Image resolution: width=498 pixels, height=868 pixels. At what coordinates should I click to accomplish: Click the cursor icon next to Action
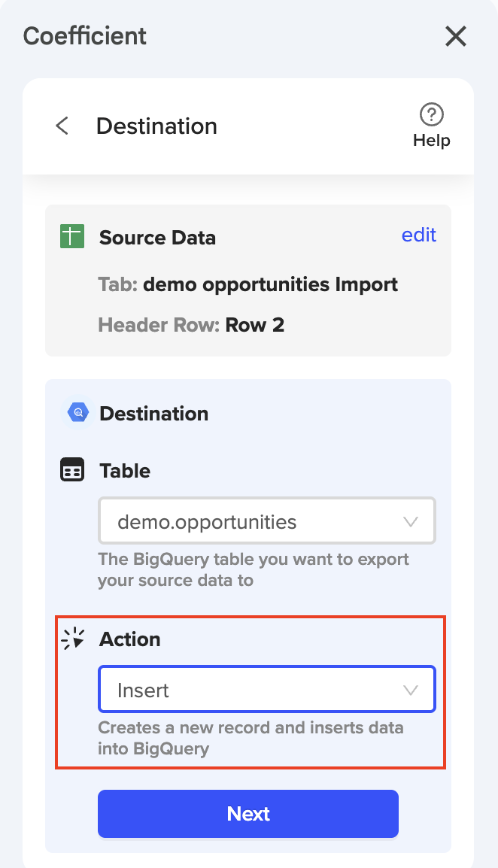[x=73, y=639]
